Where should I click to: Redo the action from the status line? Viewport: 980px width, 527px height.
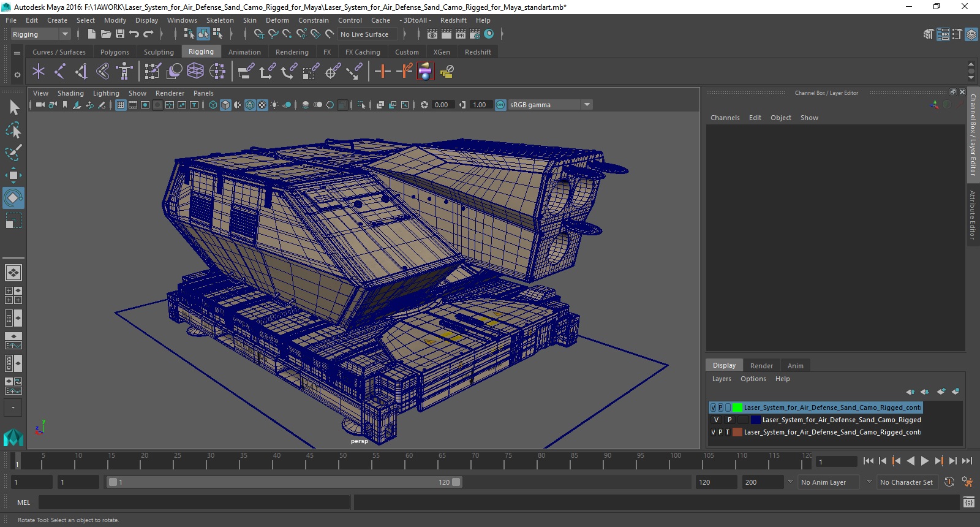148,34
